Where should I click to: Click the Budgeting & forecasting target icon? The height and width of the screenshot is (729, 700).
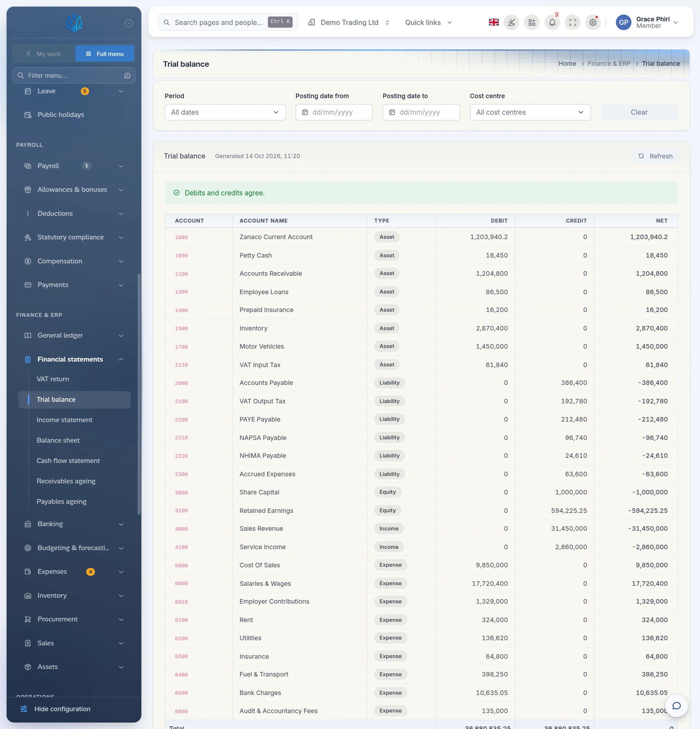(x=28, y=548)
